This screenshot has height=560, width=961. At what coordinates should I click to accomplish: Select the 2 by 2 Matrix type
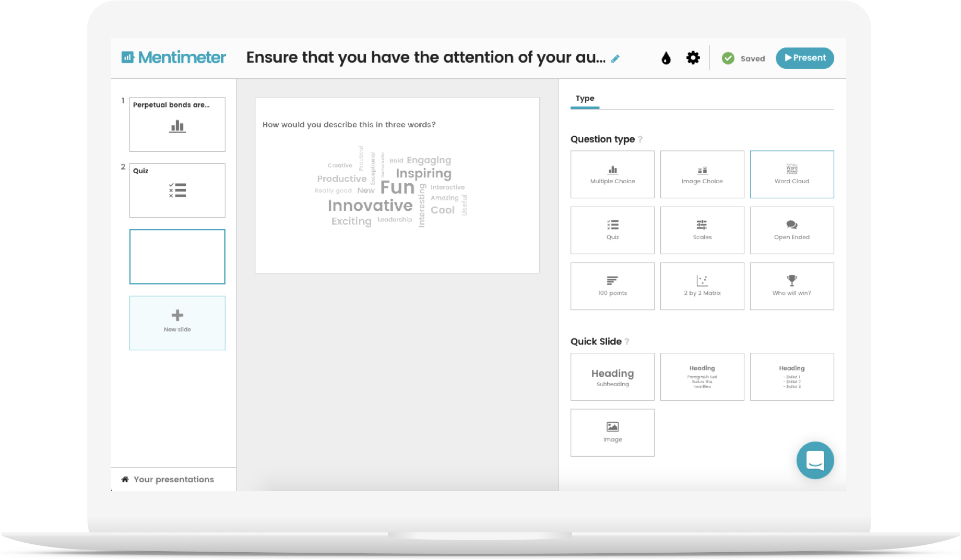(702, 286)
